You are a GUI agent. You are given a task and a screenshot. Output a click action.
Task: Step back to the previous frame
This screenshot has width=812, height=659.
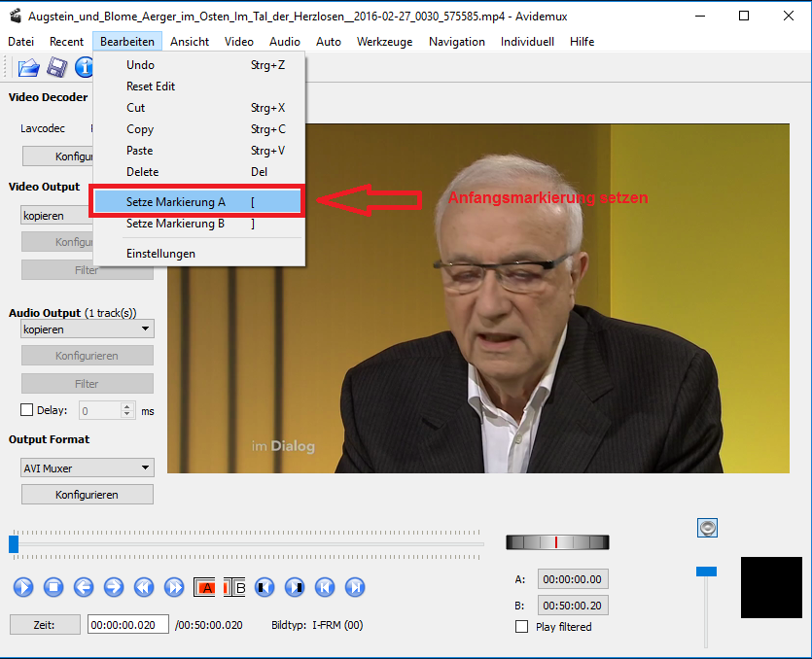pos(84,587)
